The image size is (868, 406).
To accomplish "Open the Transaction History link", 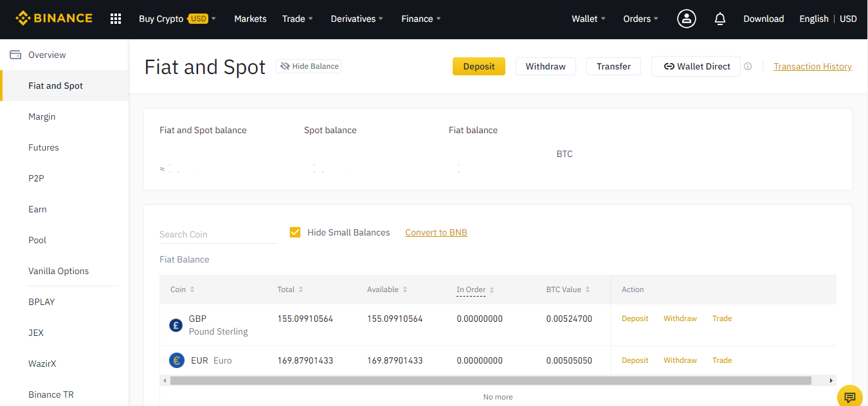I will 812,66.
